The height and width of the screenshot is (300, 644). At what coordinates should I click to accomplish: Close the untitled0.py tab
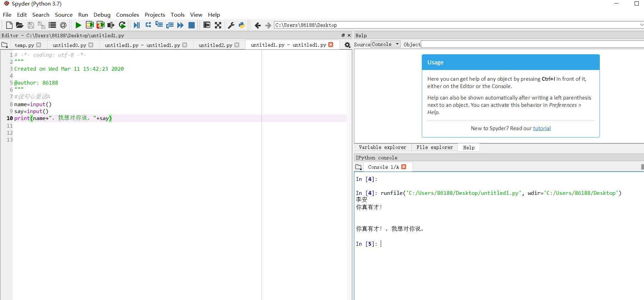point(91,45)
